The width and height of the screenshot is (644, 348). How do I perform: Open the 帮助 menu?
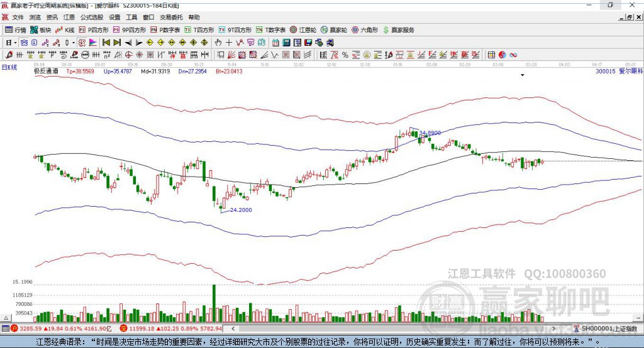194,17
